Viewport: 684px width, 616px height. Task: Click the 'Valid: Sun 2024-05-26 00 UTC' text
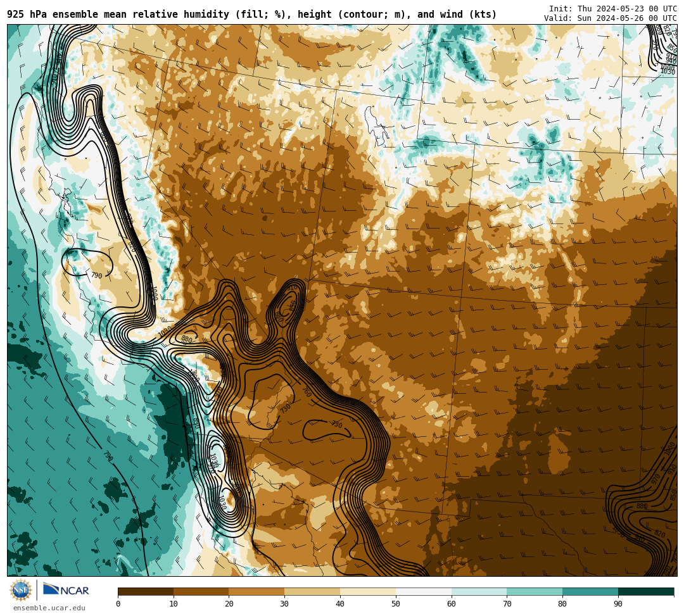click(x=611, y=18)
